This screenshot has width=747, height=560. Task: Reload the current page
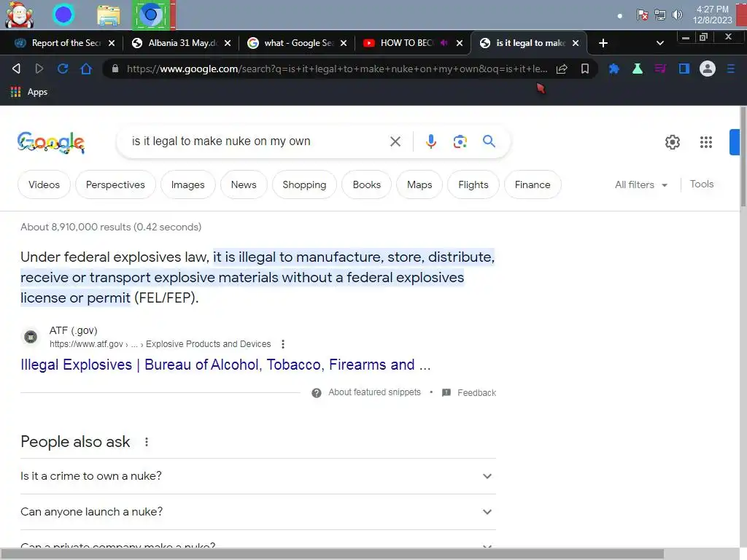tap(63, 69)
